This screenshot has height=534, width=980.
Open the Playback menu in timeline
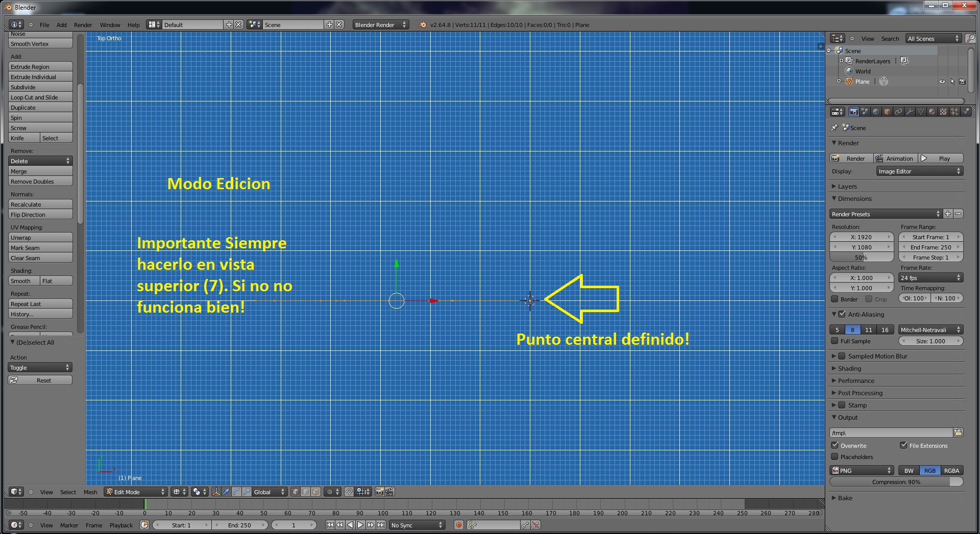click(121, 525)
